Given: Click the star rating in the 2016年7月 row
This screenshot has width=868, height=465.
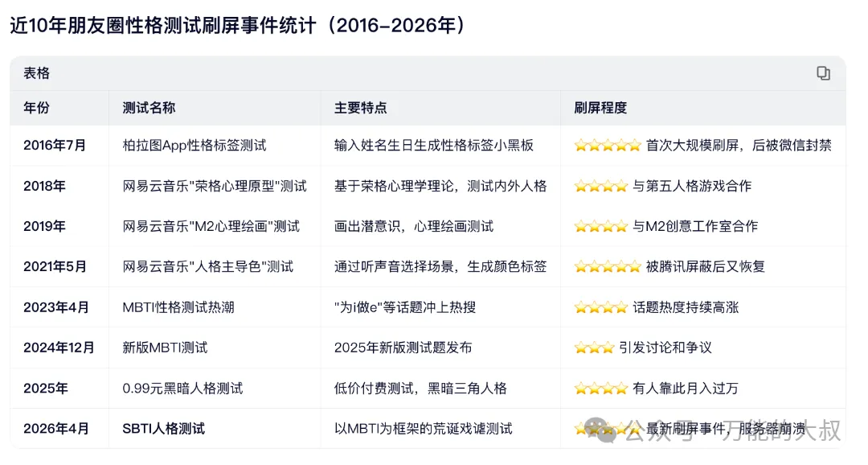Looking at the screenshot, I should [608, 146].
